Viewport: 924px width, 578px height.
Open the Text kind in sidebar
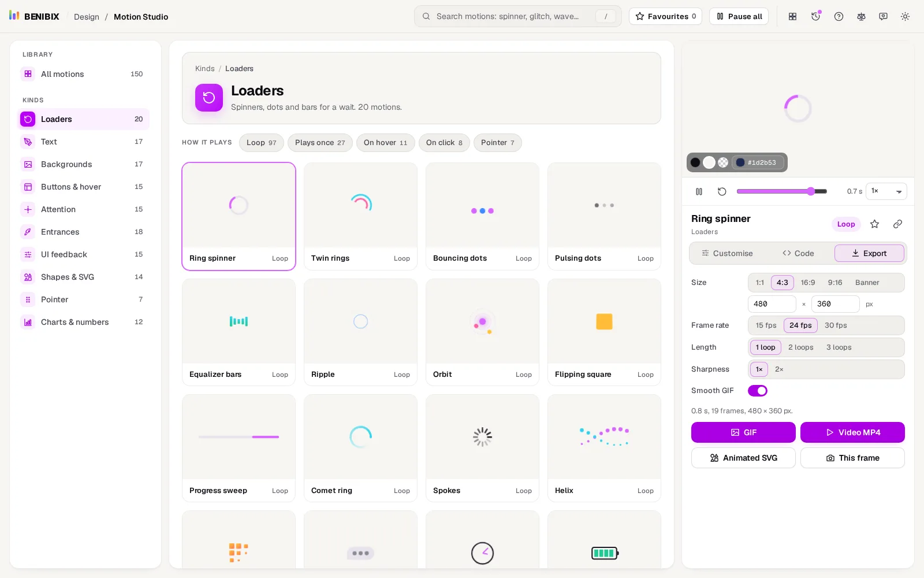pyautogui.click(x=84, y=142)
